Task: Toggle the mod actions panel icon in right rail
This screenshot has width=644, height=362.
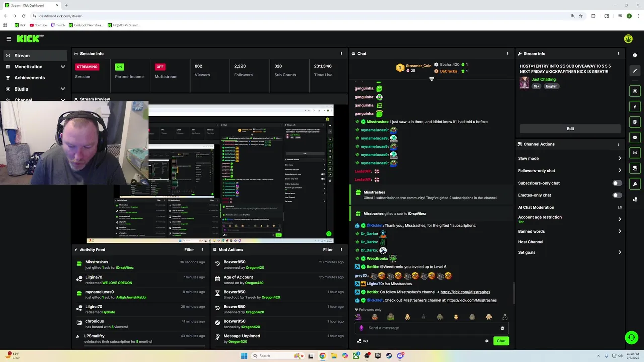Action: coord(635,168)
